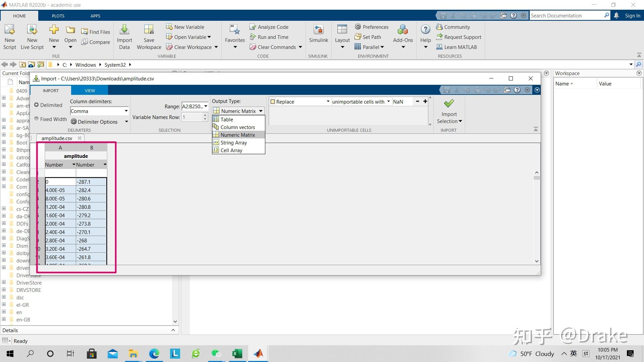Click the New Live Script icon
This screenshot has height=362, width=644.
(x=32, y=30)
